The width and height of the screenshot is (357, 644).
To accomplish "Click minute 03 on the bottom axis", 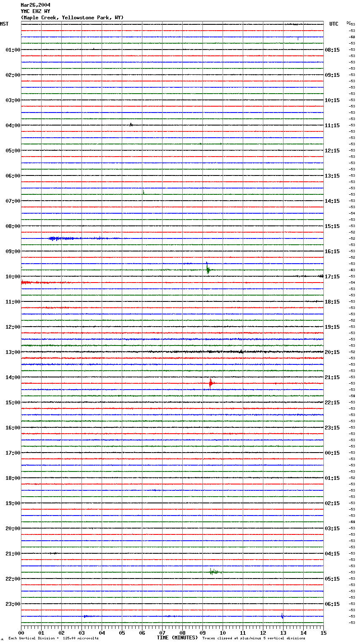I will (81, 633).
